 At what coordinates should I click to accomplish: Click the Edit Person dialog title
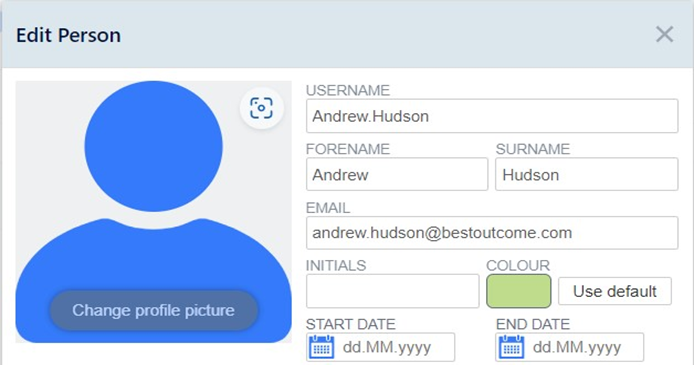tap(68, 35)
